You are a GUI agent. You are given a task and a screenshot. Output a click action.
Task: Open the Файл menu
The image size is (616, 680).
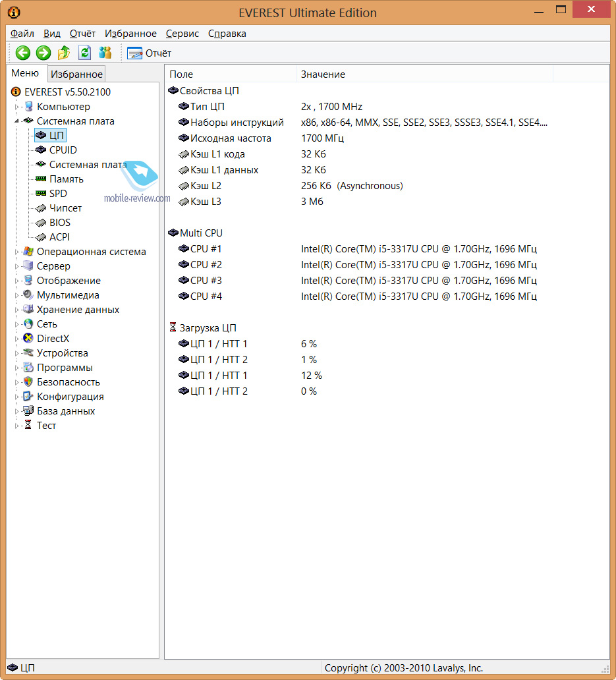coord(22,34)
